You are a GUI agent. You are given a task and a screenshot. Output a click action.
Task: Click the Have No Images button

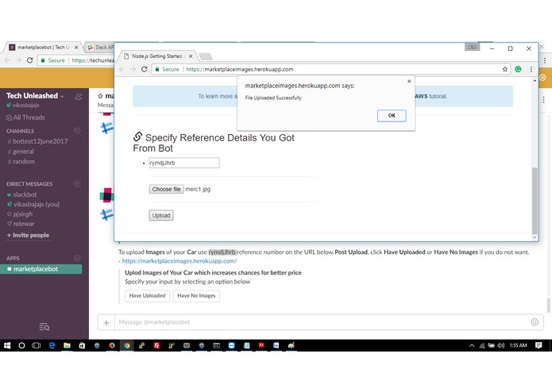click(196, 296)
